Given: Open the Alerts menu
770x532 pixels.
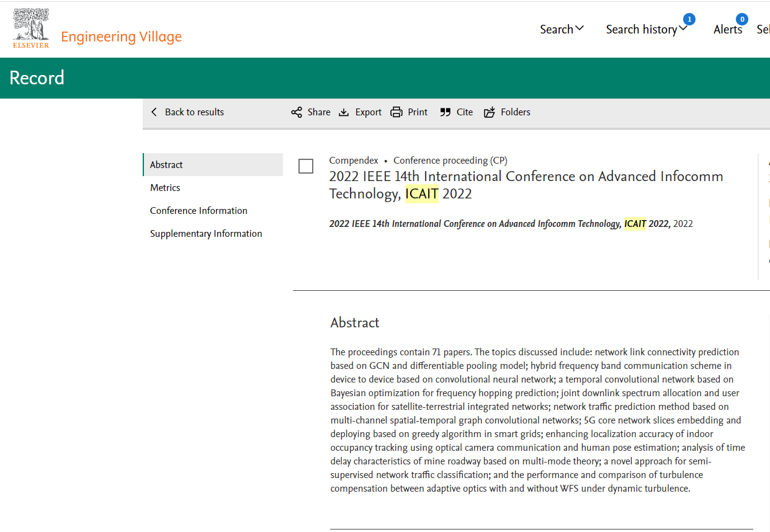Looking at the screenshot, I should (728, 29).
